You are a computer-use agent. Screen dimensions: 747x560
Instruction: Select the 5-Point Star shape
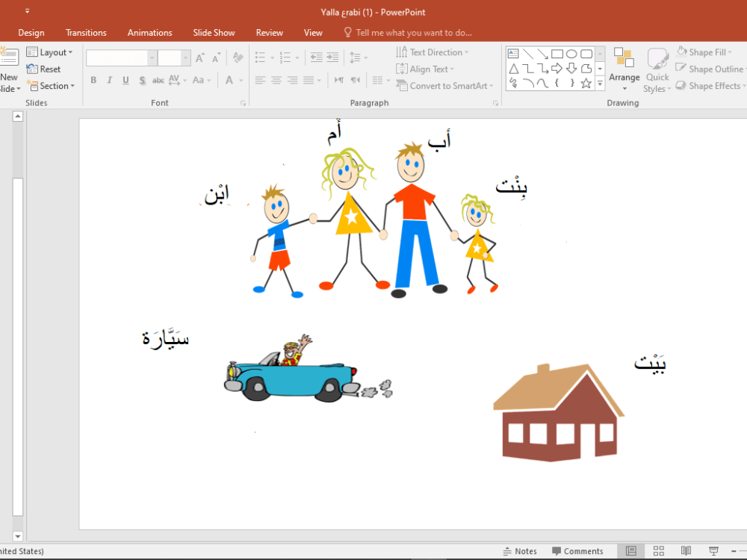(586, 84)
